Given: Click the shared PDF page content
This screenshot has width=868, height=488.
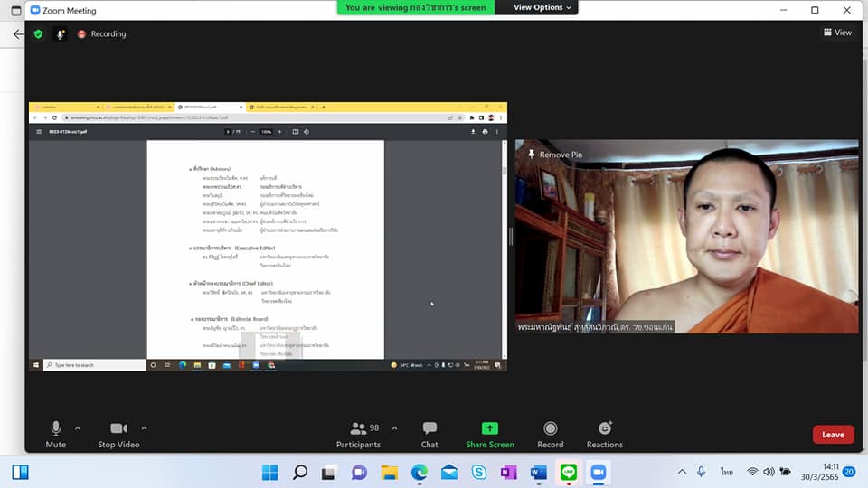Looking at the screenshot, I should point(265,249).
